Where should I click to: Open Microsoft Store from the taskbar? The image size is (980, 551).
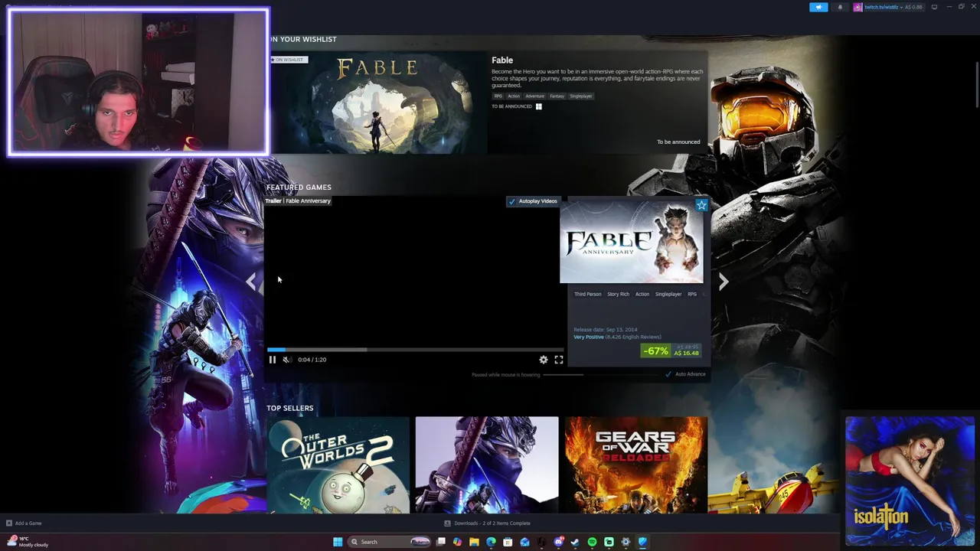point(508,542)
